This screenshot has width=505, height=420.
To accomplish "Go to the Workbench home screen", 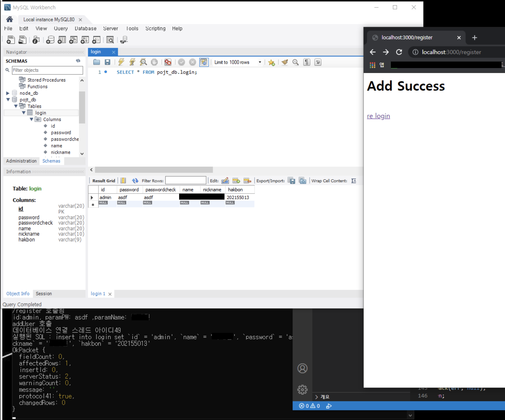I will (10, 19).
